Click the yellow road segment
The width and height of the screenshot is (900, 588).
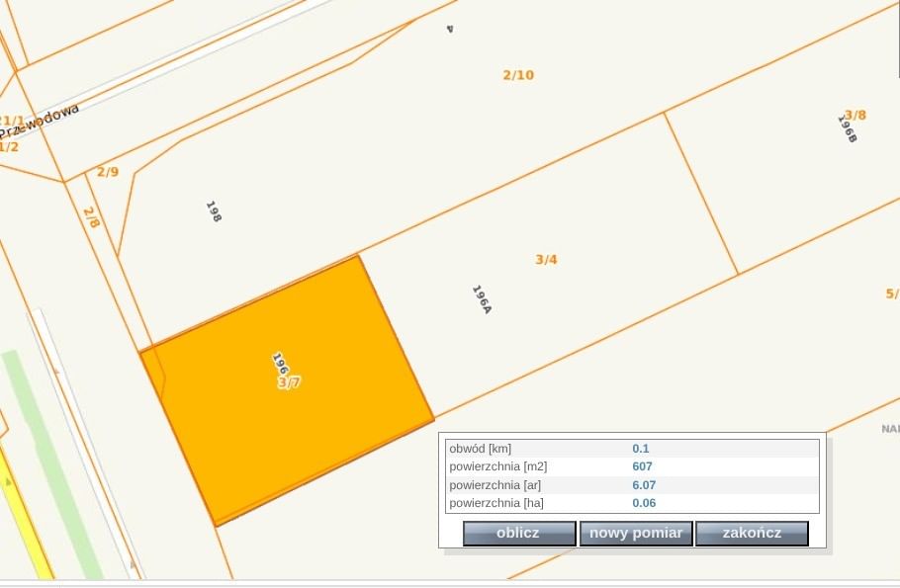click(x=28, y=524)
